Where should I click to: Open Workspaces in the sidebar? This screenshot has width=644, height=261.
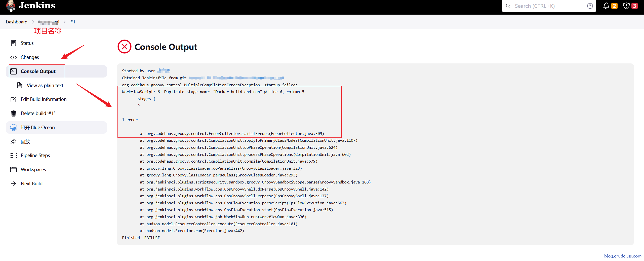point(56,170)
